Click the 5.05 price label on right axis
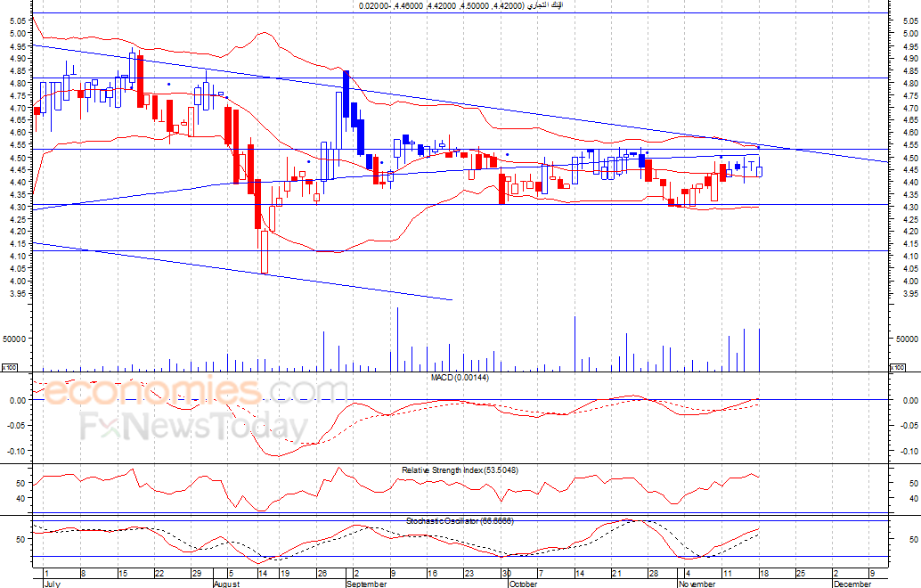This screenshot has width=921, height=588. click(x=909, y=21)
